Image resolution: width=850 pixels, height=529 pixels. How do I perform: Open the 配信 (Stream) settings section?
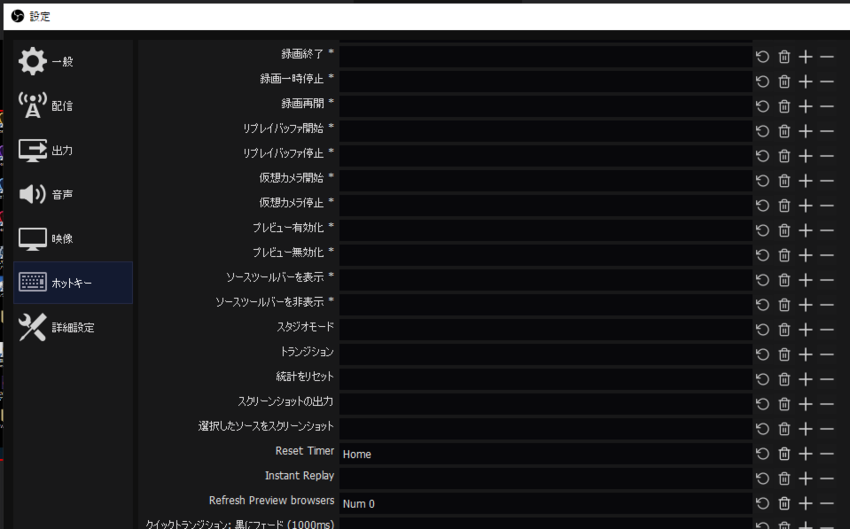click(73, 106)
